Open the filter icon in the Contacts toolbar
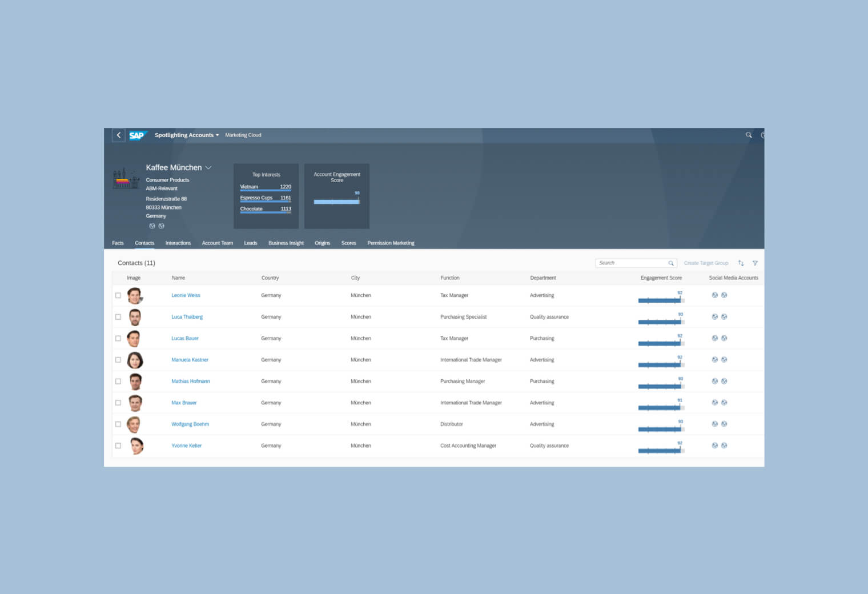 pos(755,263)
